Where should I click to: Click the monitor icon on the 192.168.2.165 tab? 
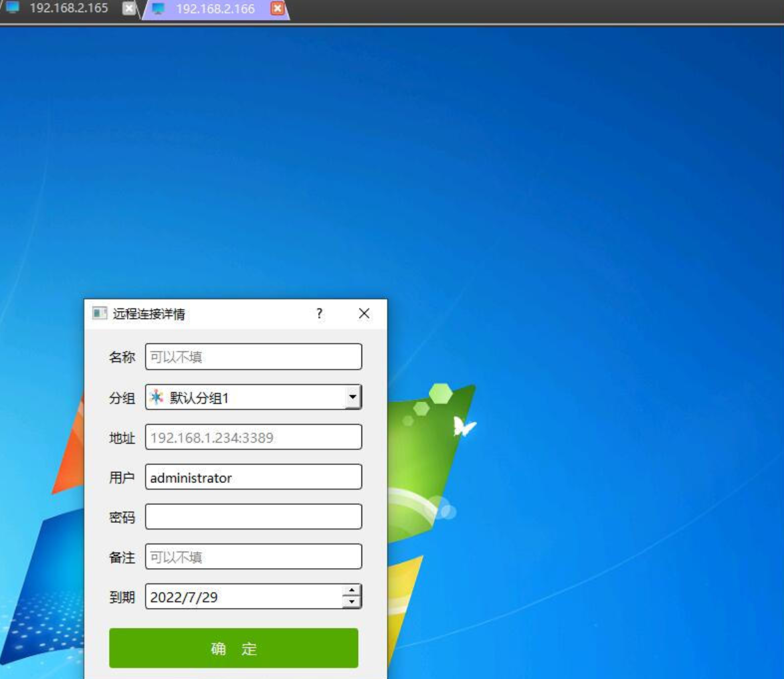[13, 9]
